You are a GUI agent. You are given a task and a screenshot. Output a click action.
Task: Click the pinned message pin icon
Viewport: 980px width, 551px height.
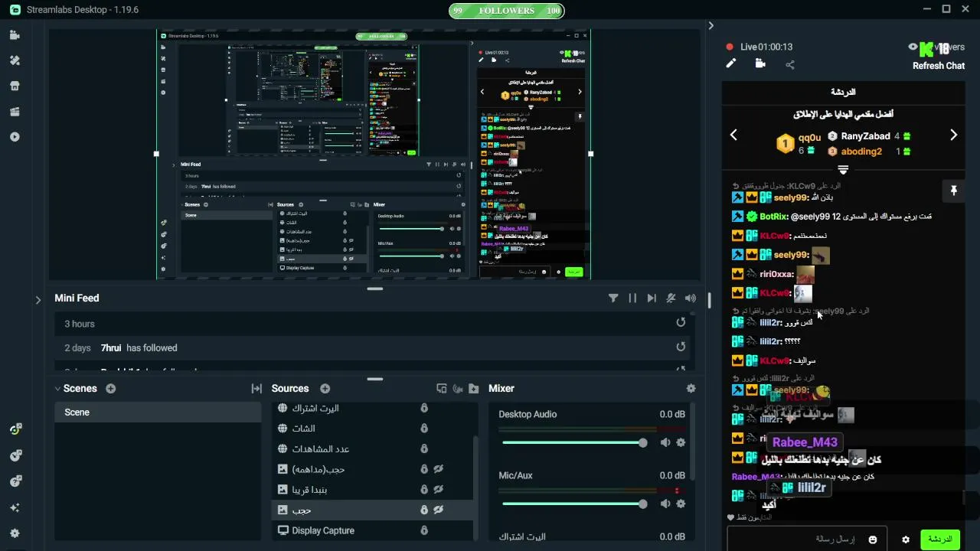click(x=954, y=191)
